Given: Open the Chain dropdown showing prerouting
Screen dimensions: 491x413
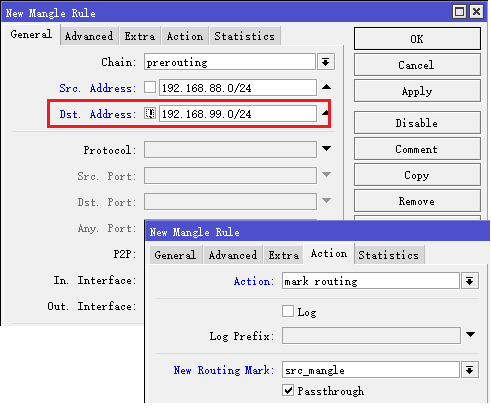Looking at the screenshot, I should [x=326, y=62].
